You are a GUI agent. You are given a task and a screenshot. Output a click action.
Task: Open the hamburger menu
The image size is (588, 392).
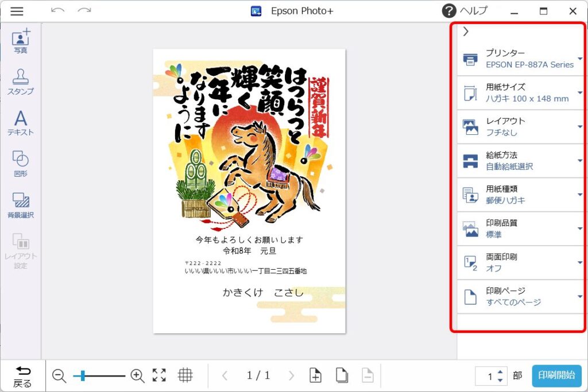click(16, 10)
